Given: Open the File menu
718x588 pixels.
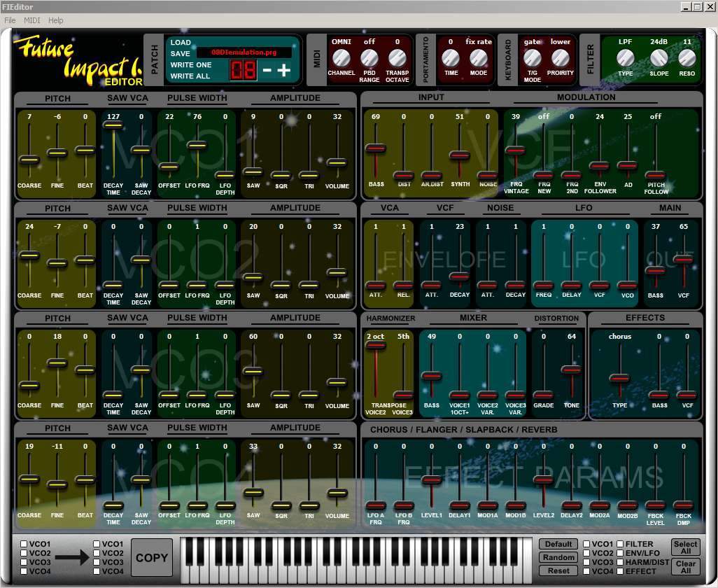Looking at the screenshot, I should (x=10, y=20).
